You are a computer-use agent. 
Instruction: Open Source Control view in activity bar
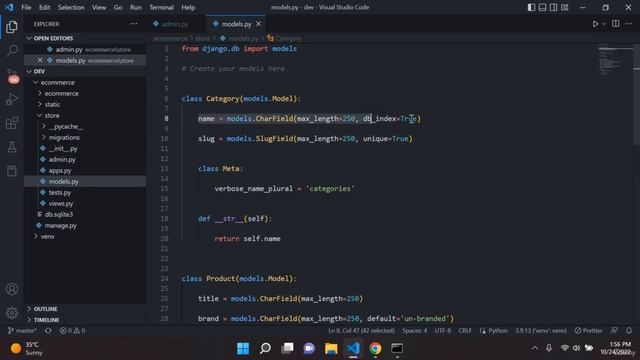(12, 75)
